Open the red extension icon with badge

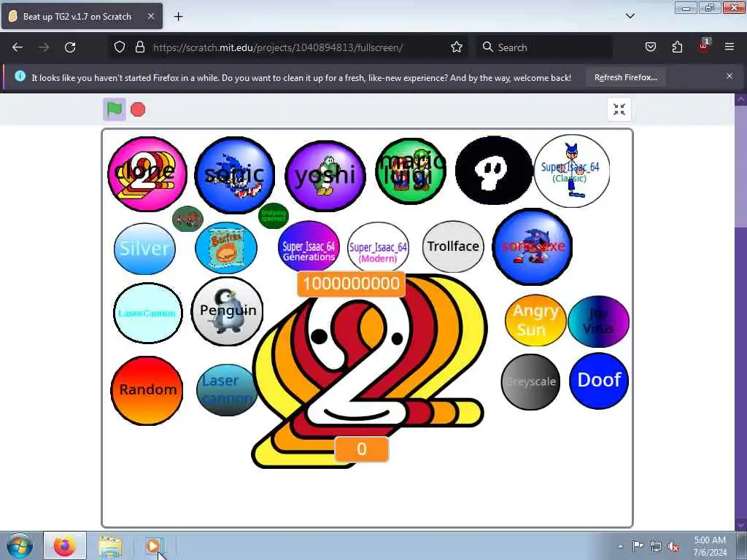[704, 46]
